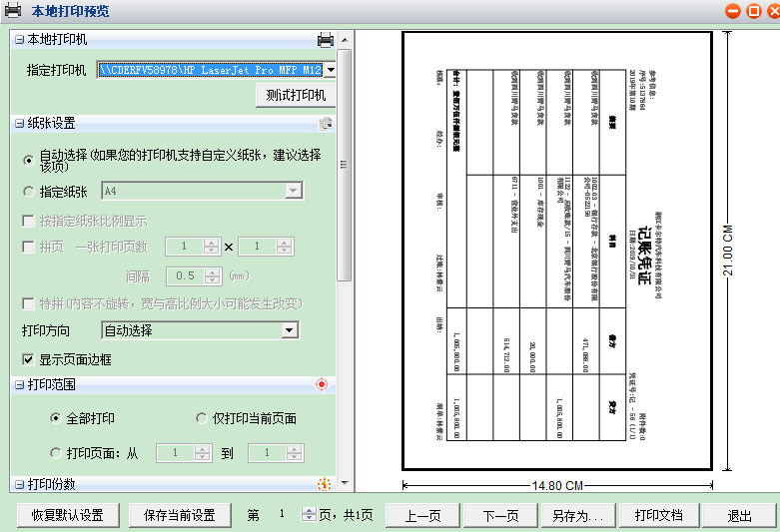Collapse the 纸张设置 section
Image resolution: width=780 pixels, height=532 pixels.
coord(19,124)
